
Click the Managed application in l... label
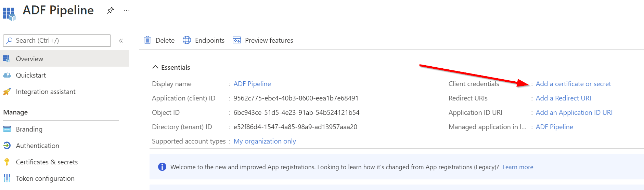coord(488,127)
